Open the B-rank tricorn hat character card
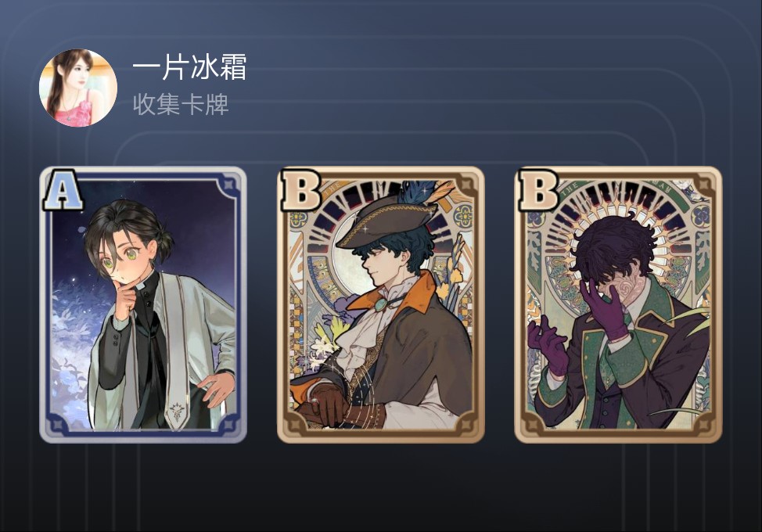Screen dimensions: 762x532 point(380,304)
